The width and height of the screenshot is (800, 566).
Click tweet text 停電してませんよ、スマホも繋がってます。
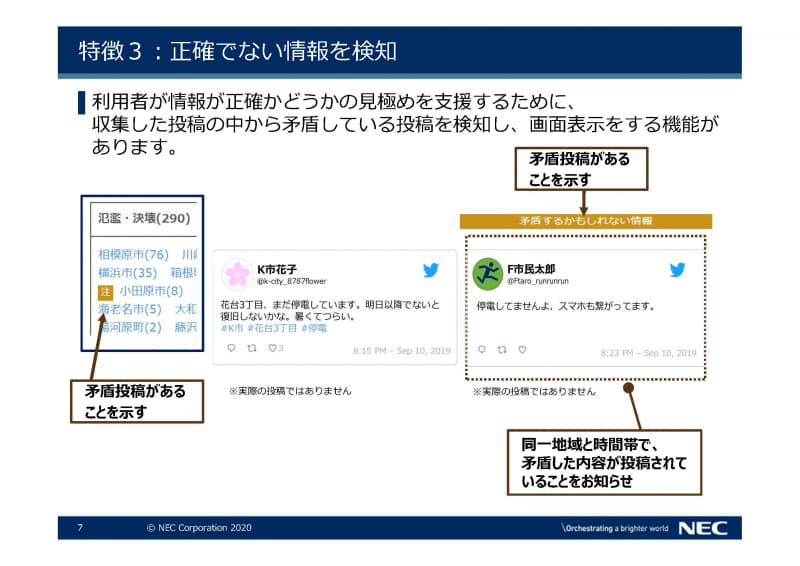pyautogui.click(x=566, y=306)
